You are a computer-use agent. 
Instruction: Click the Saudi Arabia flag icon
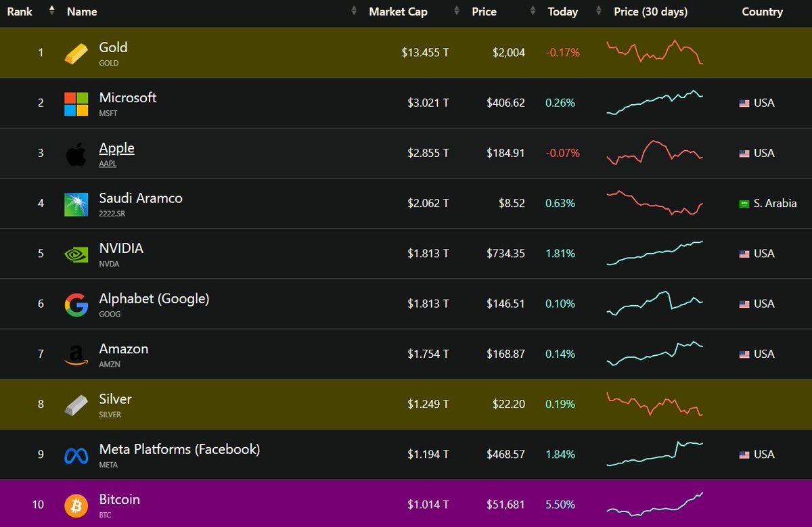[744, 204]
